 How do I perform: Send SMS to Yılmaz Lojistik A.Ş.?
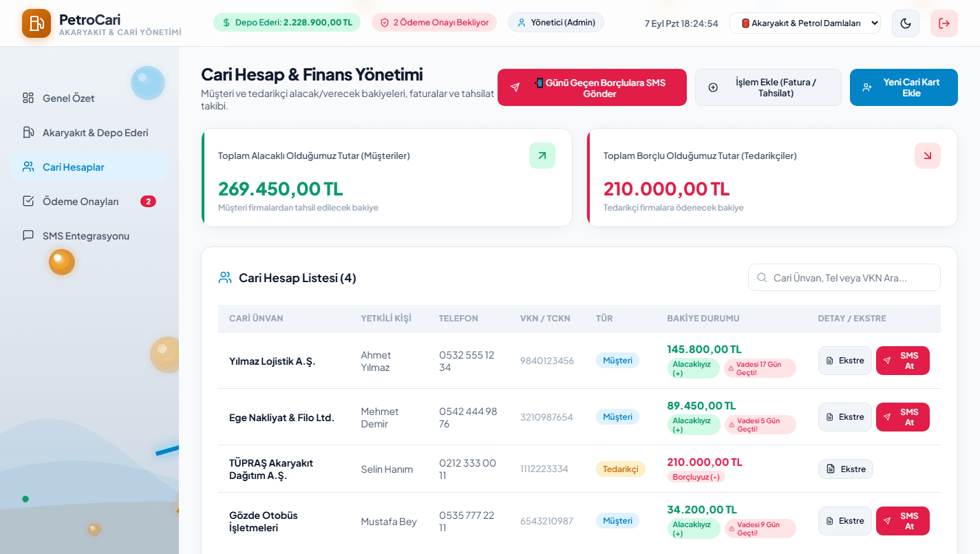click(x=903, y=361)
